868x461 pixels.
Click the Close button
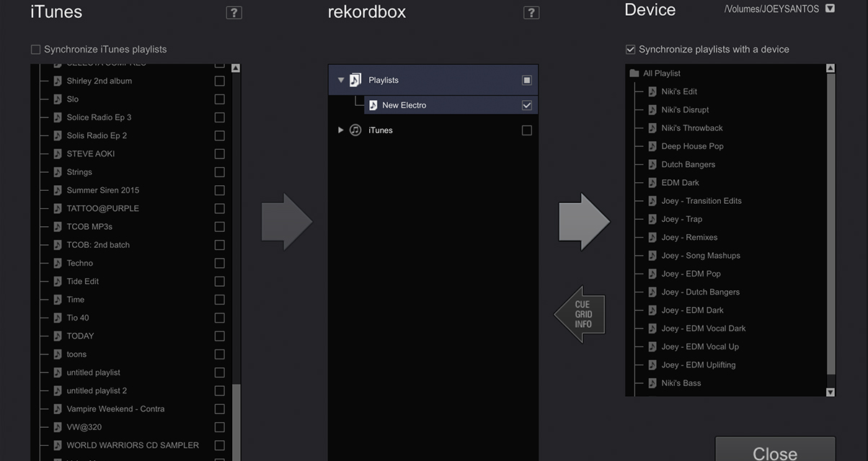tap(775, 451)
